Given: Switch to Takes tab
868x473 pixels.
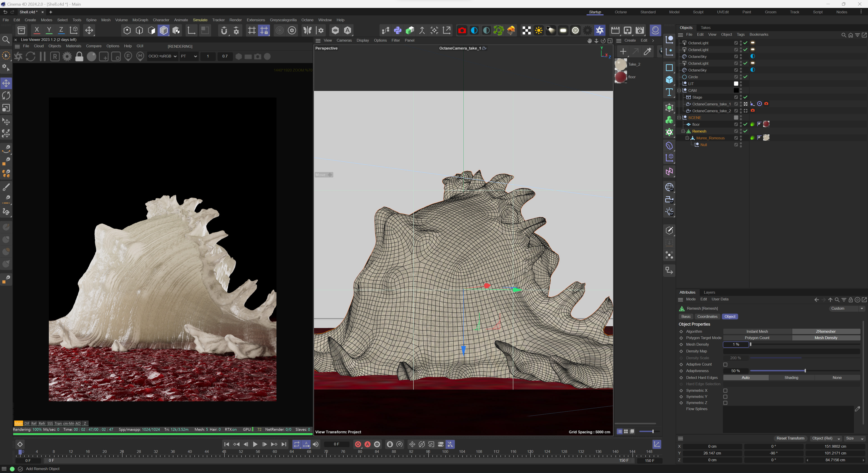Looking at the screenshot, I should click(x=705, y=28).
